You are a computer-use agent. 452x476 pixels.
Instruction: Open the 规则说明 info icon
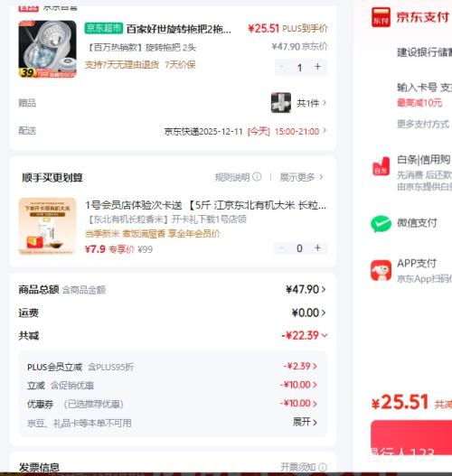coord(257,176)
